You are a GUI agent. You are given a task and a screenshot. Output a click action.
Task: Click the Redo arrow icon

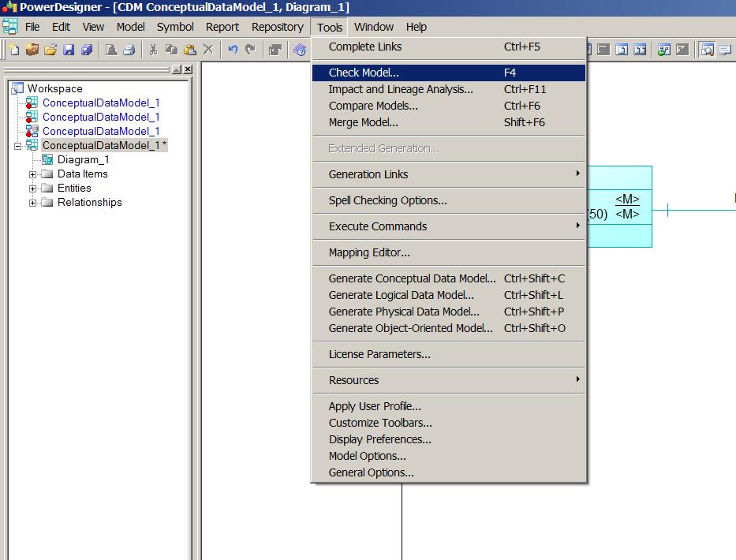click(250, 49)
